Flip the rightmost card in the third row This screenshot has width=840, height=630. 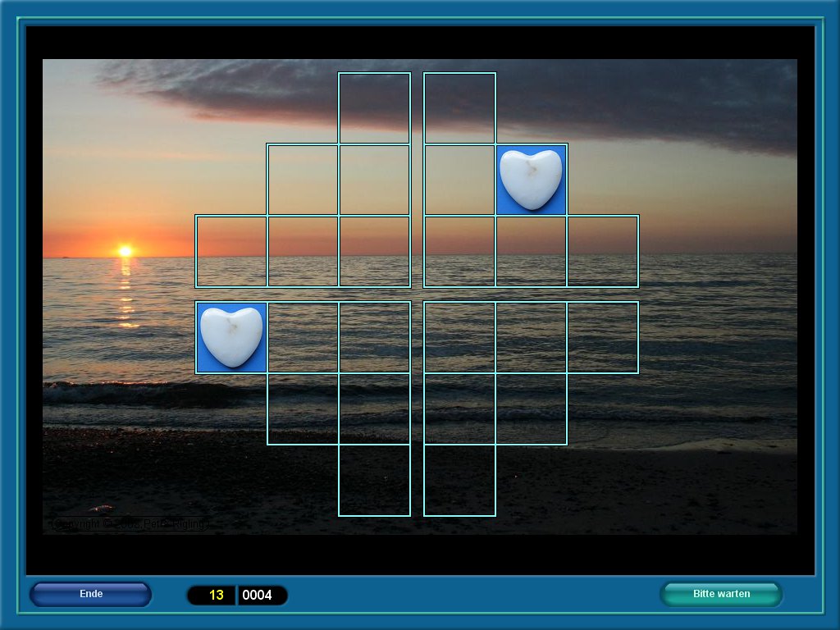[x=603, y=251]
